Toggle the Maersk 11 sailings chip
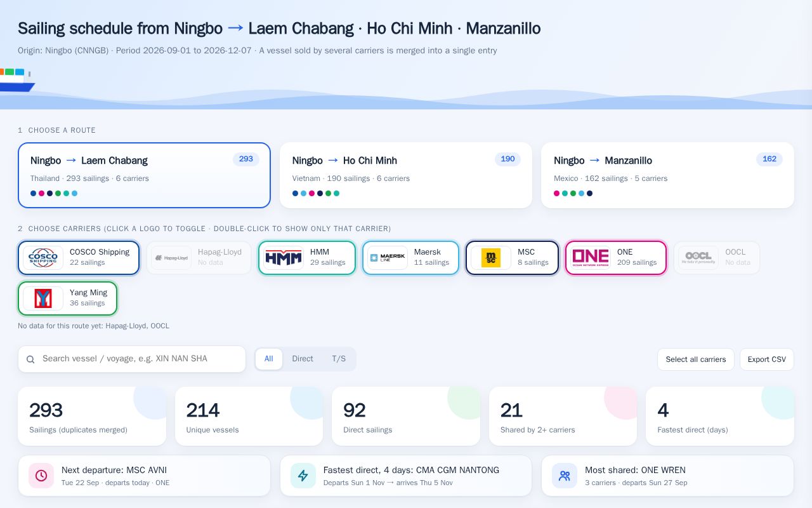Screen dimensions: 812x508 (411, 258)
